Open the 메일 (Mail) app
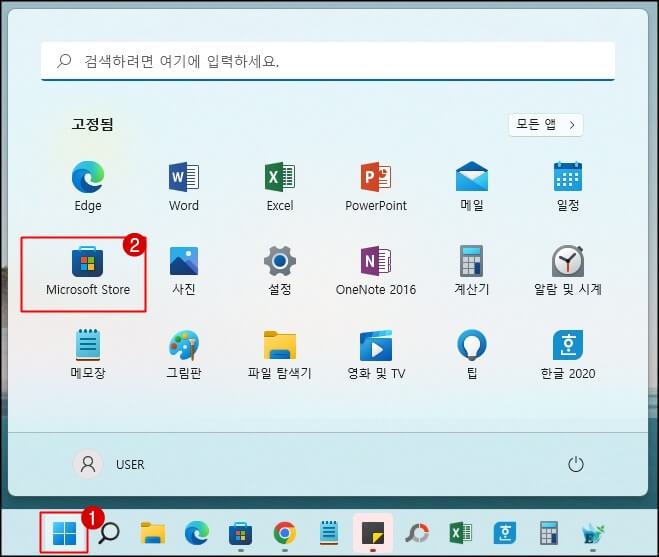The height and width of the screenshot is (557, 659). (472, 186)
